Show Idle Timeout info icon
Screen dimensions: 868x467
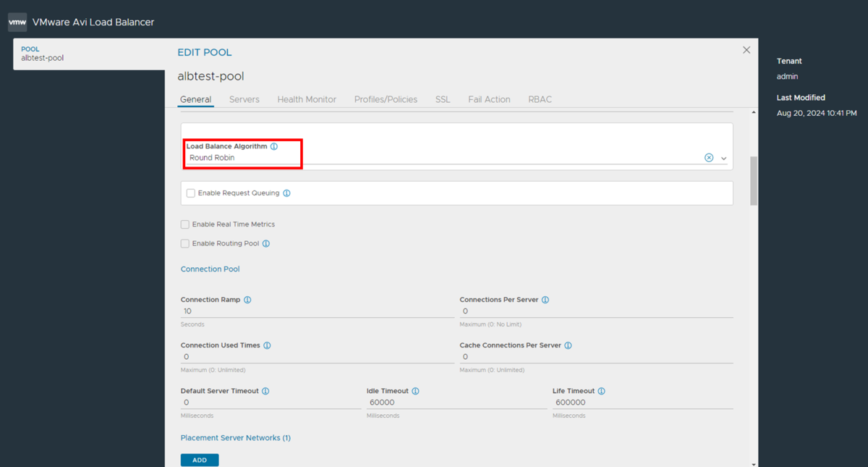point(415,391)
